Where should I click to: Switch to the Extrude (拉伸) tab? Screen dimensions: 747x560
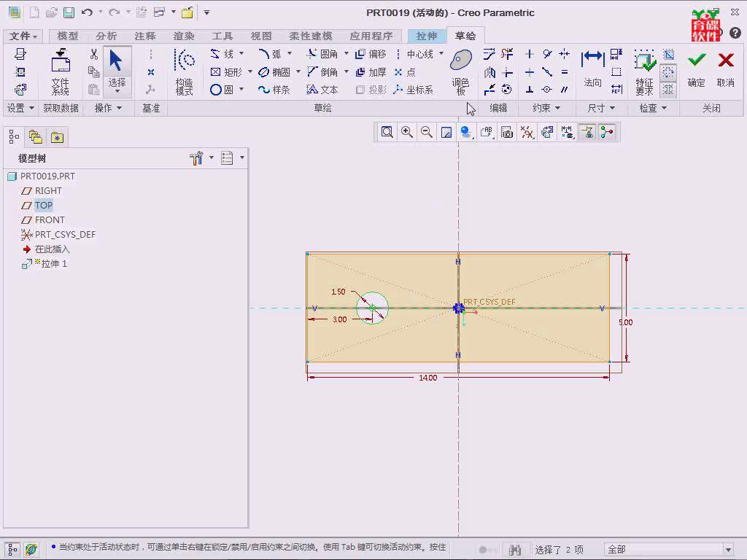pyautogui.click(x=426, y=36)
